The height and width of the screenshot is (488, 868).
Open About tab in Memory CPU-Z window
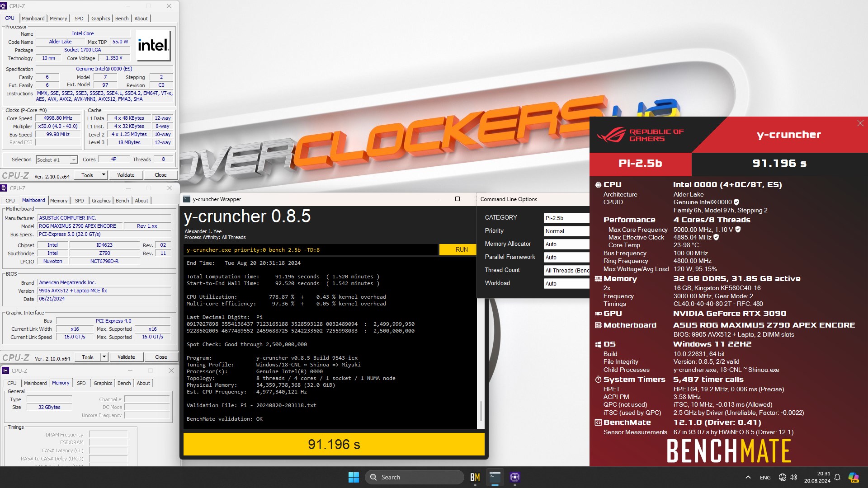[143, 383]
